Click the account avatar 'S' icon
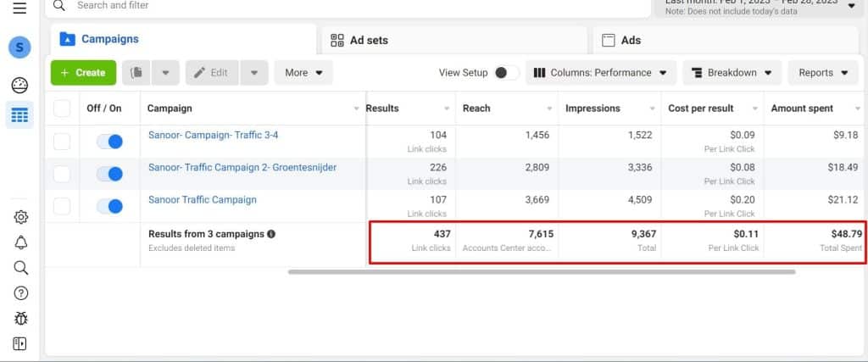Image resolution: width=868 pixels, height=362 pixels. pyautogui.click(x=19, y=47)
